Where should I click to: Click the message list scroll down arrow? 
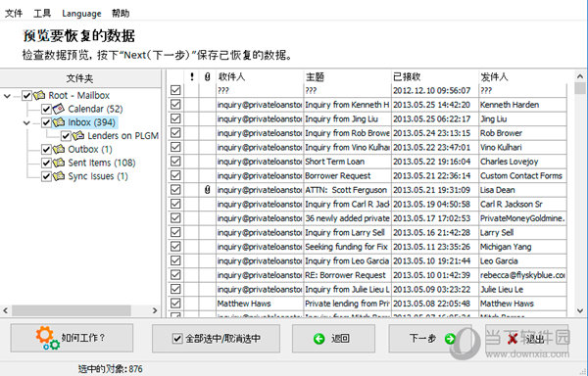pyautogui.click(x=580, y=310)
